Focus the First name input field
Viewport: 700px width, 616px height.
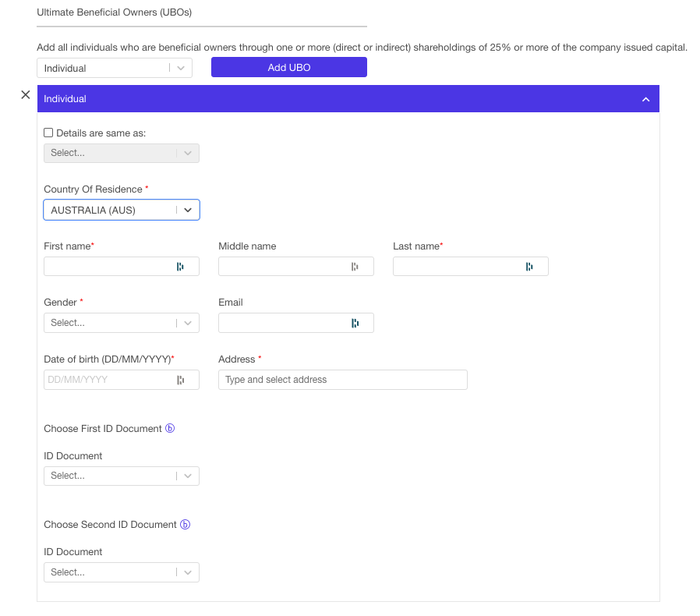(x=122, y=267)
